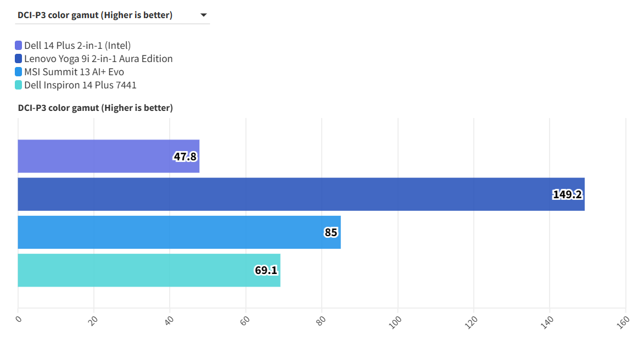This screenshot has width=644, height=341.
Task: Toggle the Lenovo Yoga 9i Aura Edition legend label
Action: tap(98, 59)
